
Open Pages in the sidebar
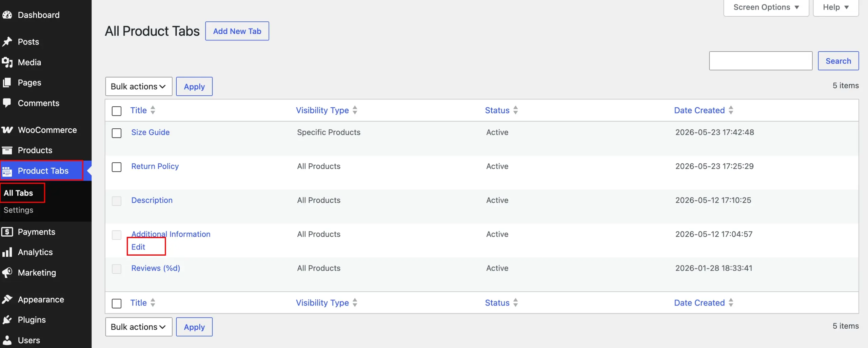pyautogui.click(x=29, y=83)
